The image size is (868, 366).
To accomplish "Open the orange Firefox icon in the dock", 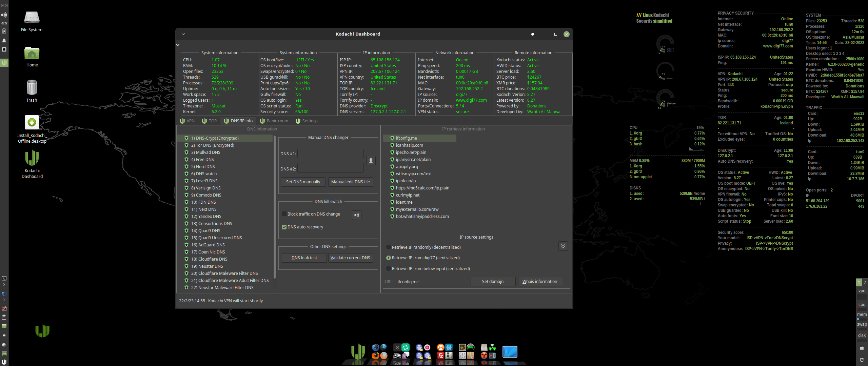I will coord(376,355).
